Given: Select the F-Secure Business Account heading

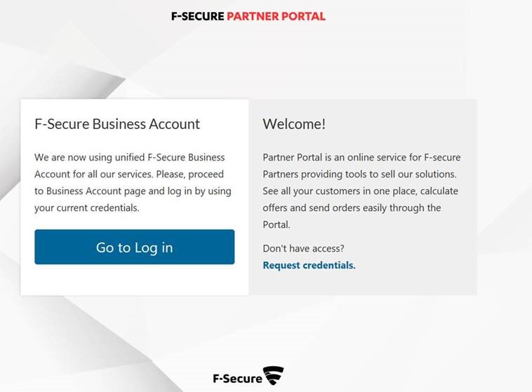Looking at the screenshot, I should (x=117, y=124).
